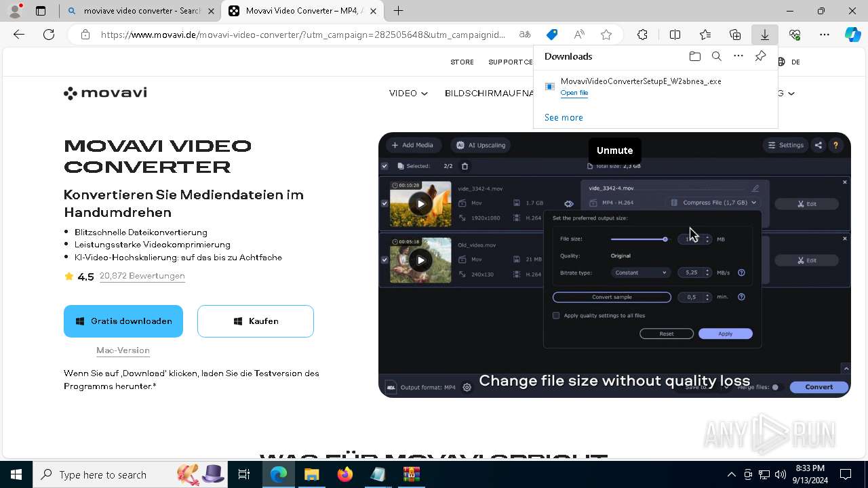Click the Downloads toolbar arrow icon
This screenshot has width=868, height=488.
(x=764, y=35)
